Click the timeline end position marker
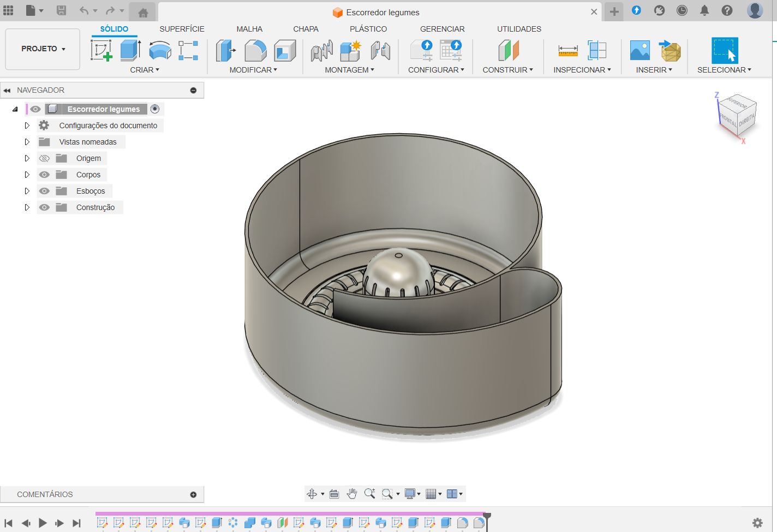Image resolution: width=777 pixels, height=532 pixels. tap(487, 516)
